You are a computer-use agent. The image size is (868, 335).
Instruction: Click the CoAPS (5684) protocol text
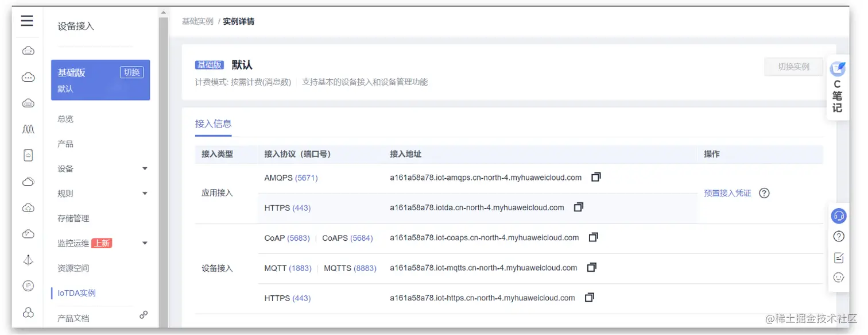[347, 237]
